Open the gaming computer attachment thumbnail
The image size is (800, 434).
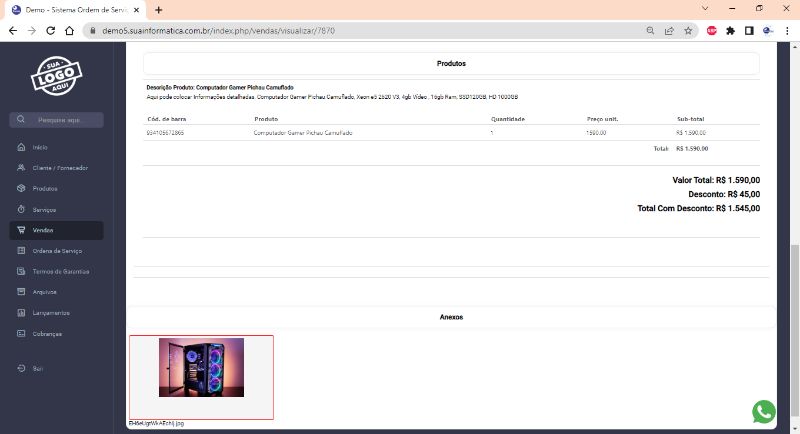tap(201, 368)
